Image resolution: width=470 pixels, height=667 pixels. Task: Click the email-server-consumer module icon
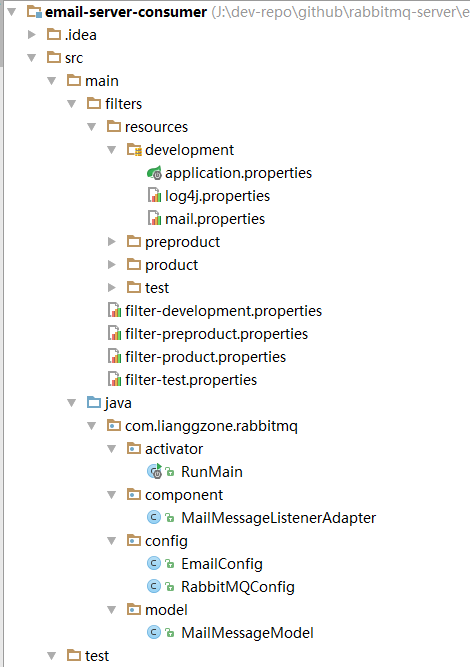34,11
